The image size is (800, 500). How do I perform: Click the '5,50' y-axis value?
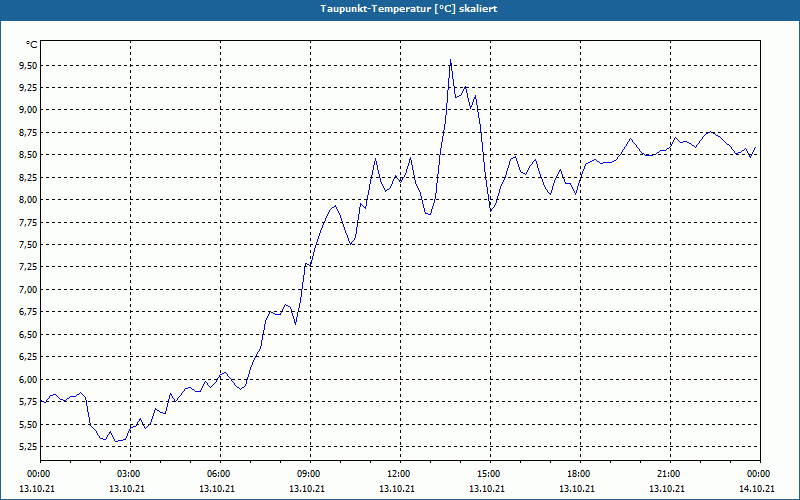pyautogui.click(x=29, y=424)
